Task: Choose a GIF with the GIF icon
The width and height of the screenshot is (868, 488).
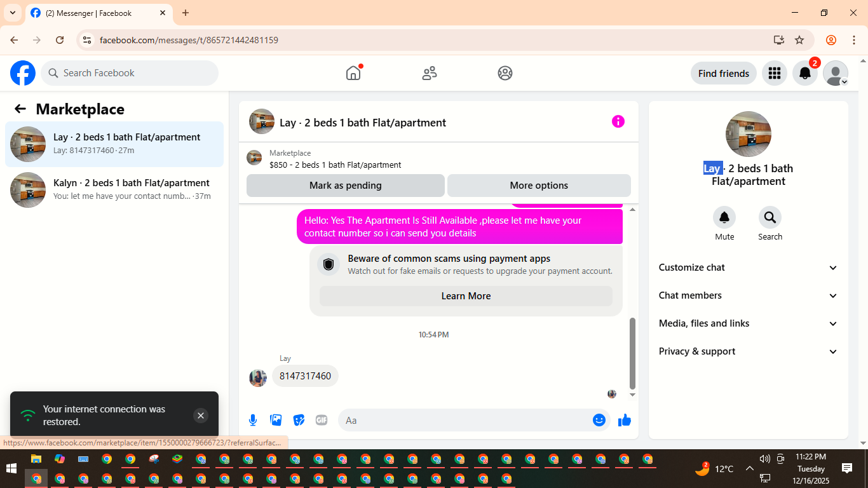Action: [322, 420]
